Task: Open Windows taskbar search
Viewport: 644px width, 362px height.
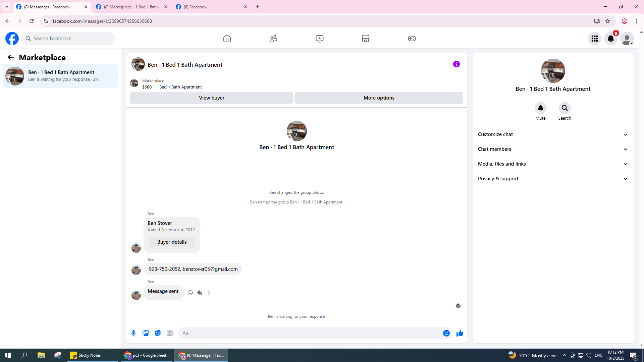Action: pos(24,355)
